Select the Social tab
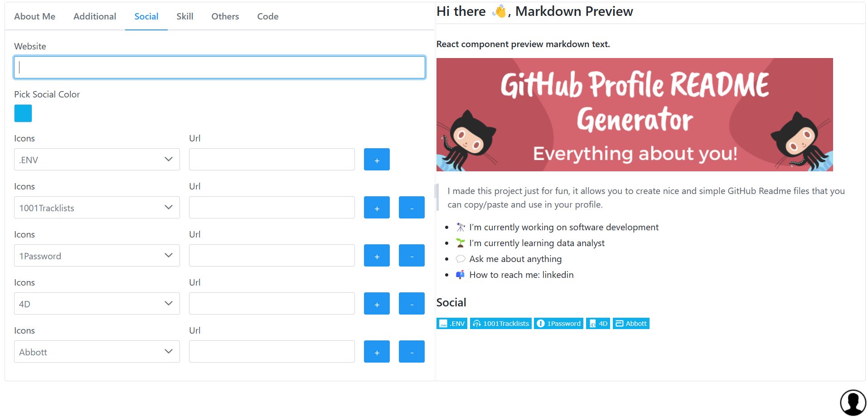The width and height of the screenshot is (868, 417). 146,16
